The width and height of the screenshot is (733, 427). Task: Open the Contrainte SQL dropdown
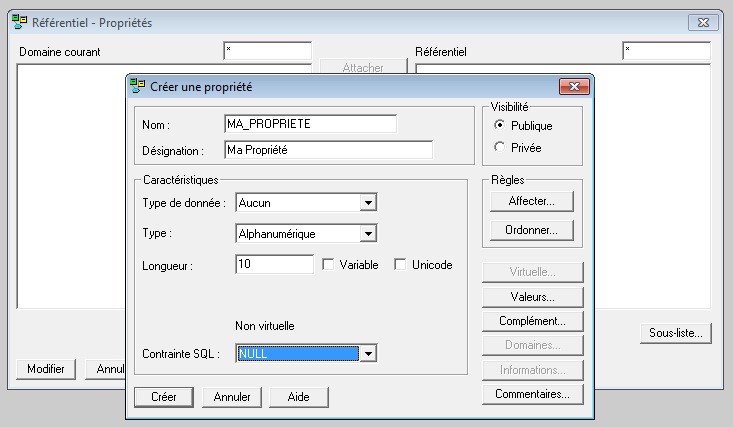(368, 353)
